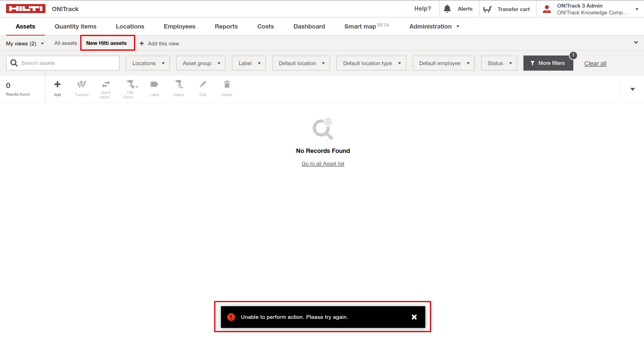
Task: Click the Quick transfer arrows icon
Action: [106, 84]
